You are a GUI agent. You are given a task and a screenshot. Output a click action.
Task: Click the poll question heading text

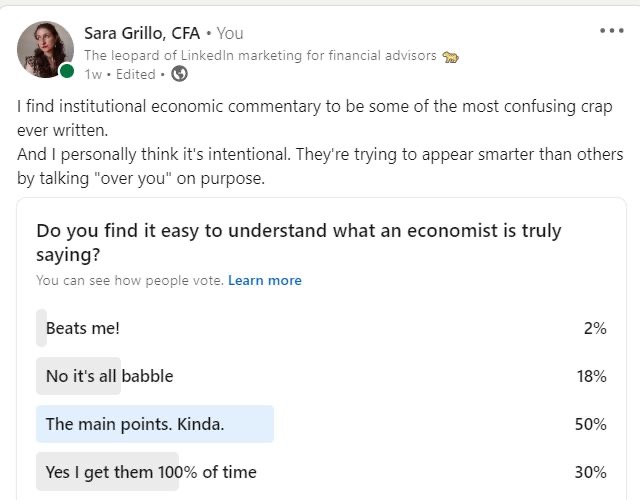point(298,242)
